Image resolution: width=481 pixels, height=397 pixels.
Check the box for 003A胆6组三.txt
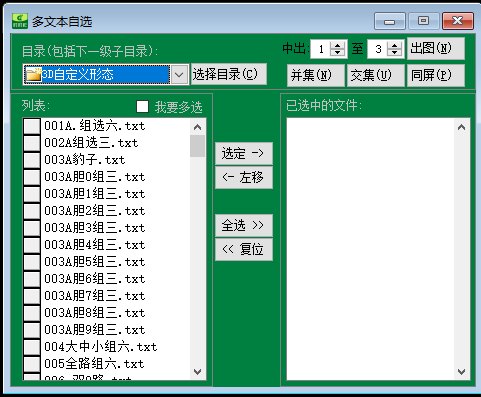pos(32,279)
